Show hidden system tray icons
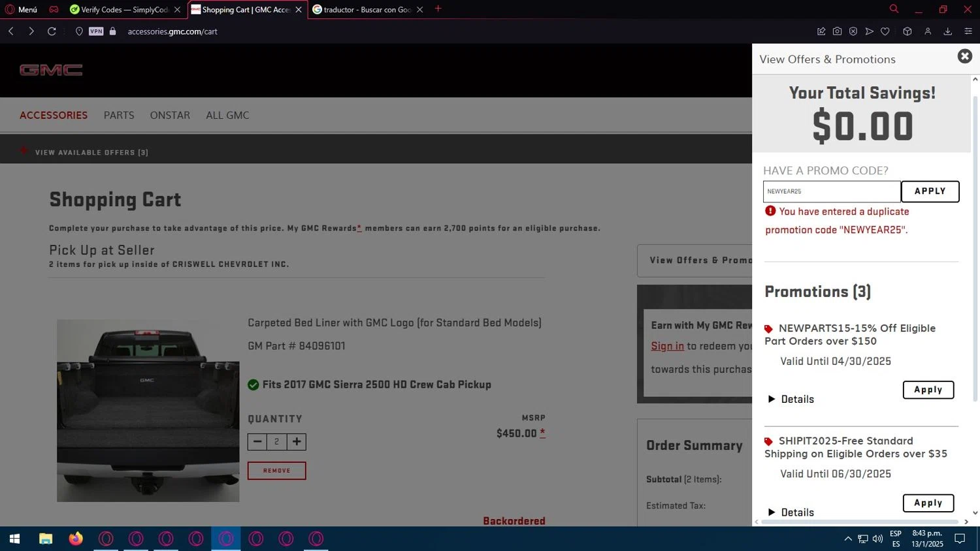 pos(848,539)
